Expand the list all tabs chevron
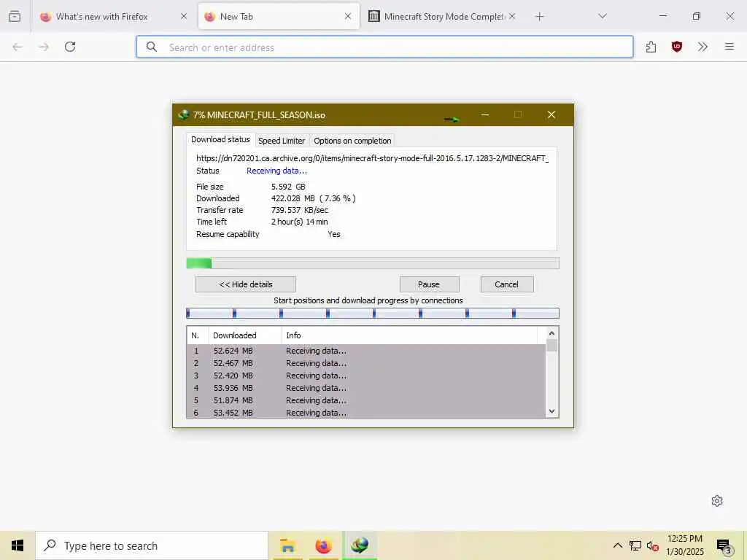Viewport: 747px width, 560px height. [603, 16]
